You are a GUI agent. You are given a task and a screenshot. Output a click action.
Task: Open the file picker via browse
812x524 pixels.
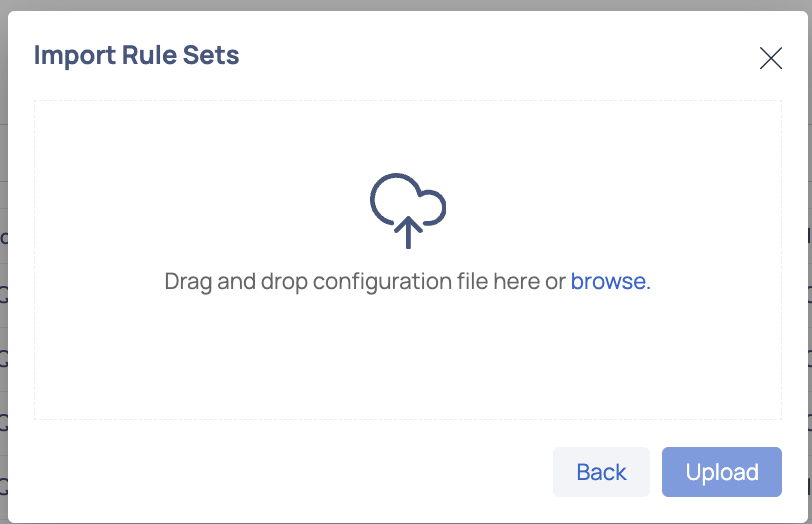click(608, 281)
